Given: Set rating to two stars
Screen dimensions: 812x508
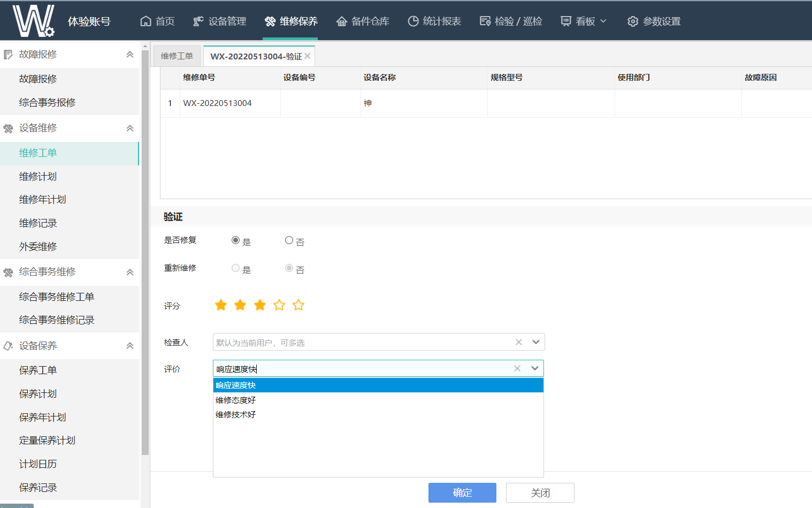Looking at the screenshot, I should pos(240,305).
